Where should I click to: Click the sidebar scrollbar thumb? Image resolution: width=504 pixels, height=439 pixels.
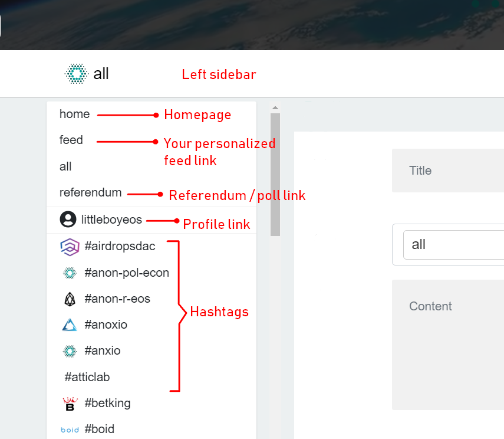tap(275, 175)
